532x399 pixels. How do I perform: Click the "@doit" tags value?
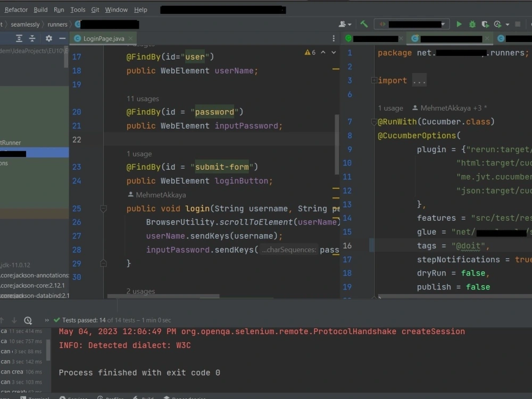[x=468, y=246]
